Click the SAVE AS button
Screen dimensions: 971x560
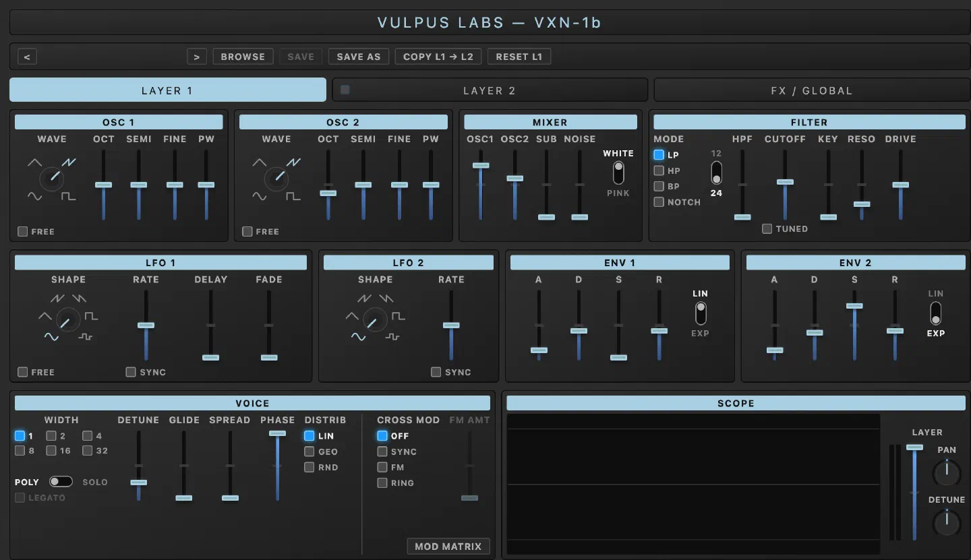point(359,57)
